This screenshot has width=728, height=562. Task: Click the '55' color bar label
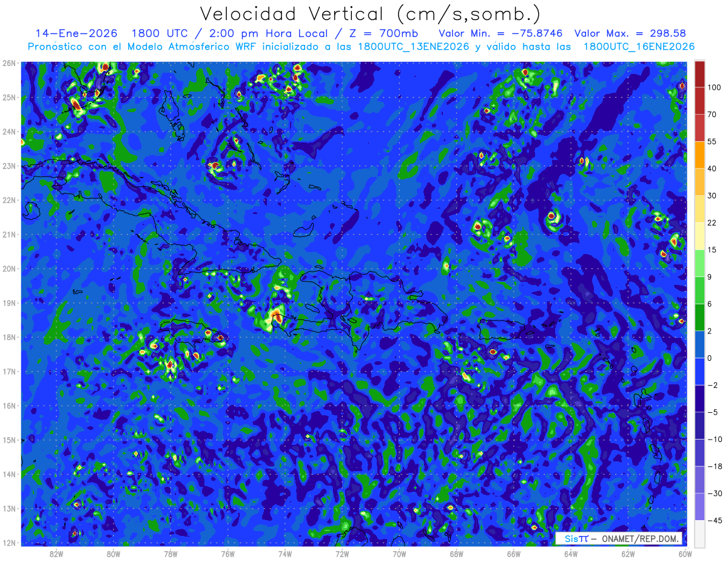click(x=712, y=141)
